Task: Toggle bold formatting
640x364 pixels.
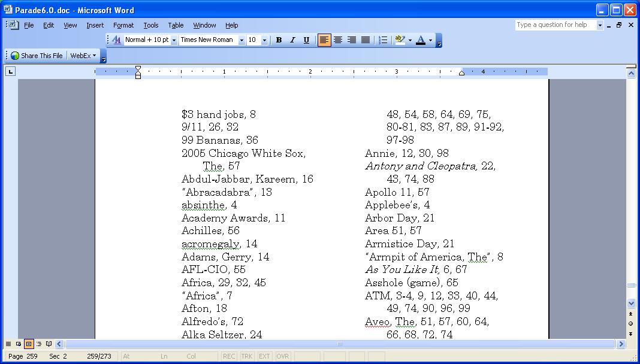Action: (x=279, y=40)
